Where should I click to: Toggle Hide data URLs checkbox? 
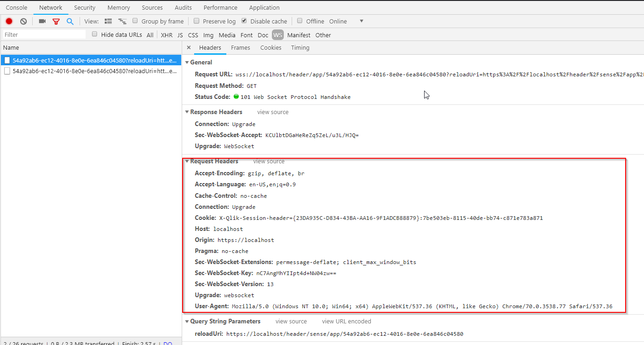tap(95, 34)
